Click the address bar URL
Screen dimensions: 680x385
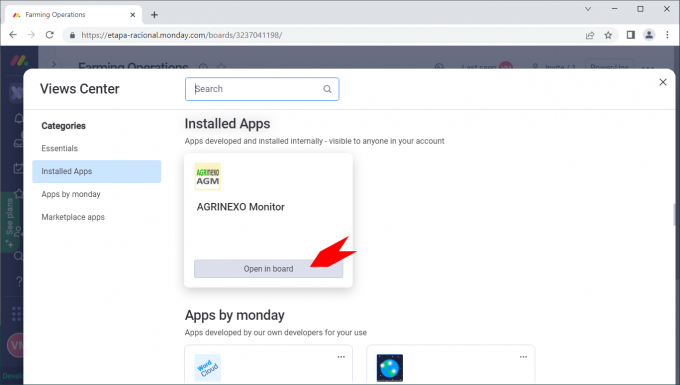click(x=182, y=35)
